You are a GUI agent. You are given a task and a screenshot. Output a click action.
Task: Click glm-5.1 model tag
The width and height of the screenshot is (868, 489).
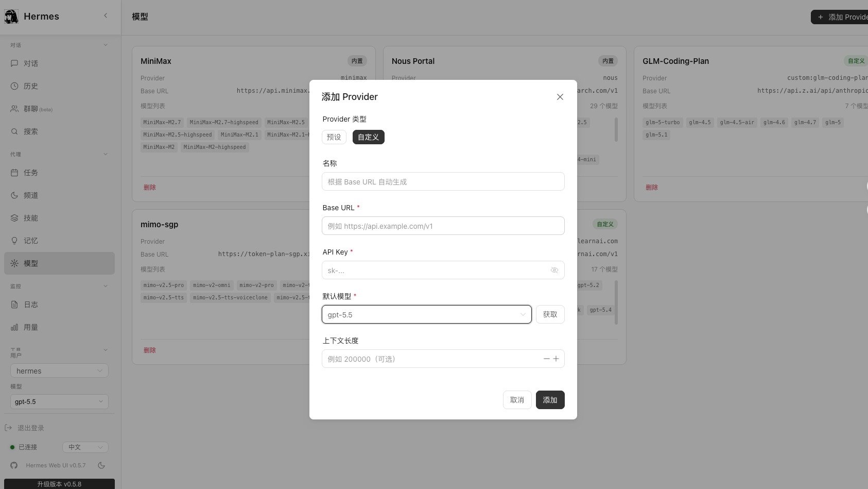(656, 134)
